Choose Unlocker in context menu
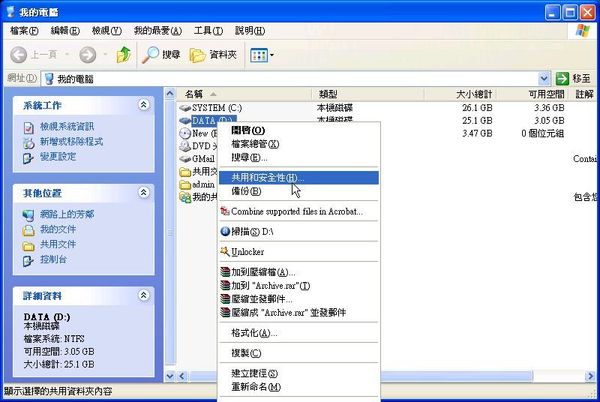 tap(299, 252)
